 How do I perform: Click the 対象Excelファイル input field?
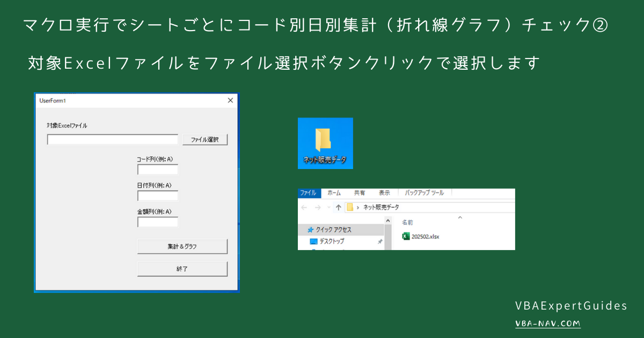(112, 139)
